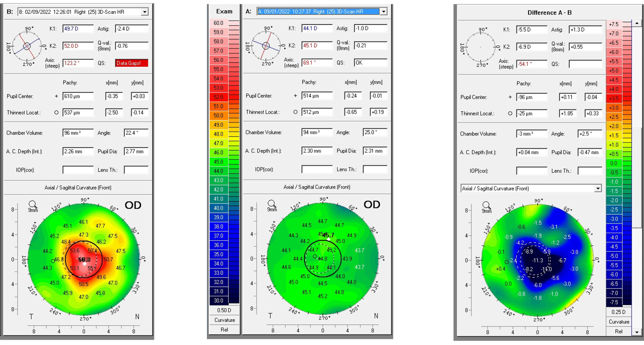Click the 0.50 D step label under Exam scale

pyautogui.click(x=224, y=310)
